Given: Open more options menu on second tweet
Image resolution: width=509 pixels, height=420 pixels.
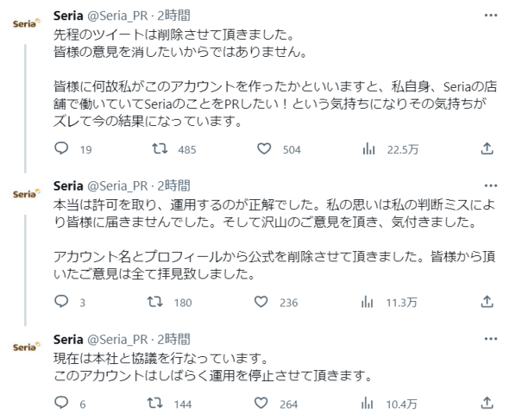Looking at the screenshot, I should pyautogui.click(x=491, y=186).
